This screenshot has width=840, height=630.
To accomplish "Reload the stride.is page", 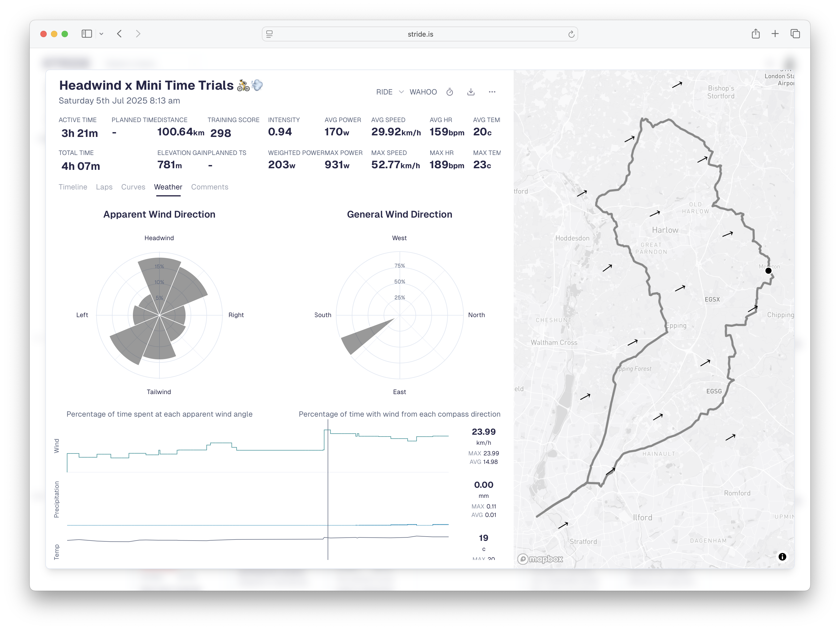I will click(571, 34).
